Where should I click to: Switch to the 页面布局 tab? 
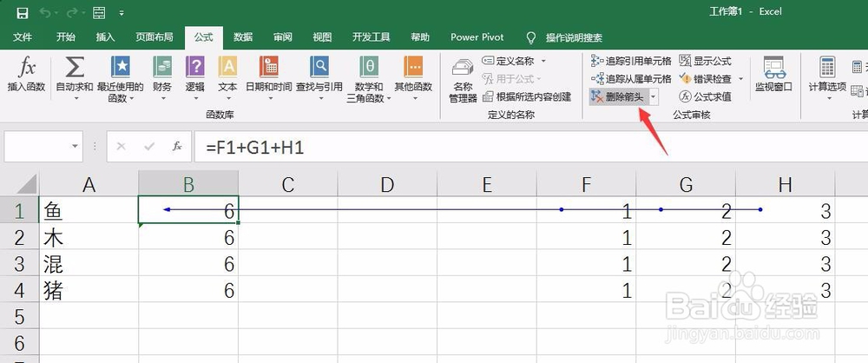pyautogui.click(x=155, y=37)
